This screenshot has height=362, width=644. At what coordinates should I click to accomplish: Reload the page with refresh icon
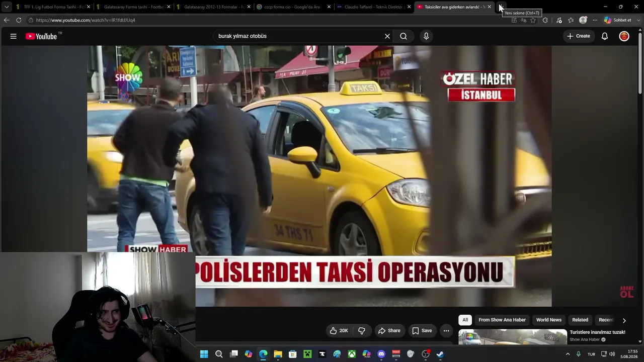pyautogui.click(x=19, y=20)
